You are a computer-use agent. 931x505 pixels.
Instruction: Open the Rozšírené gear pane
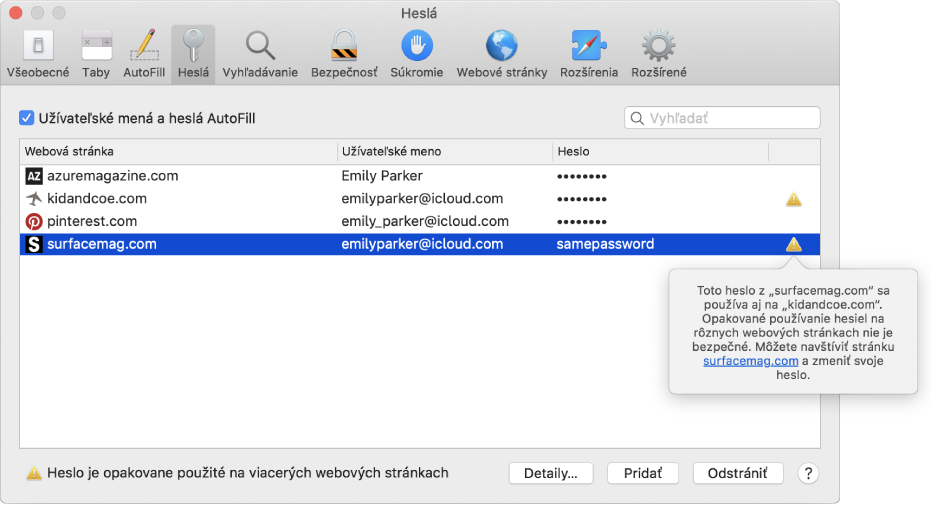[x=659, y=55]
